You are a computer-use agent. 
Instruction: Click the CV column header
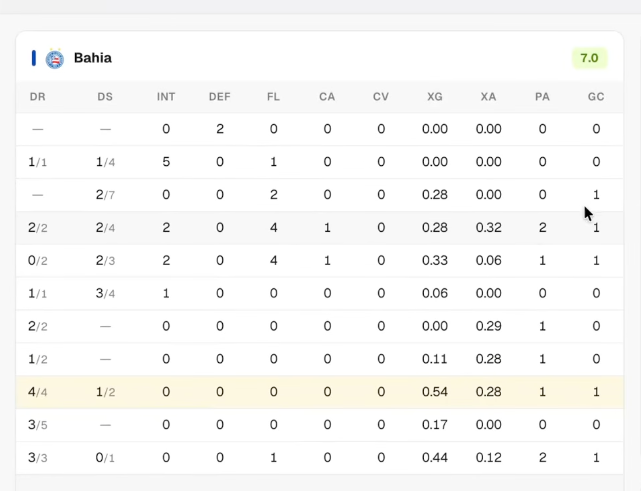(x=381, y=97)
